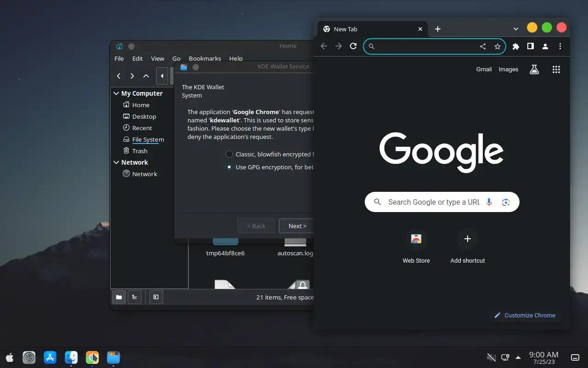The width and height of the screenshot is (588, 368).
Task: Show places view in file manager status bar
Action: tap(119, 297)
